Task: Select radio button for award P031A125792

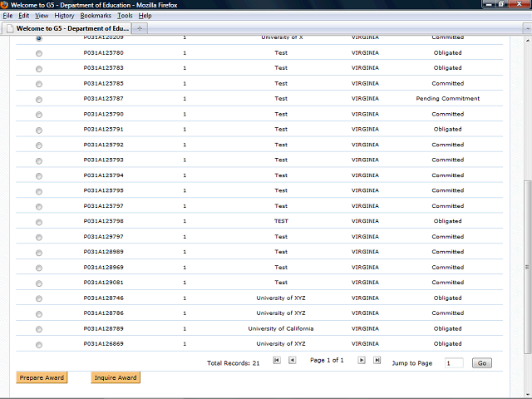Action: coord(39,145)
